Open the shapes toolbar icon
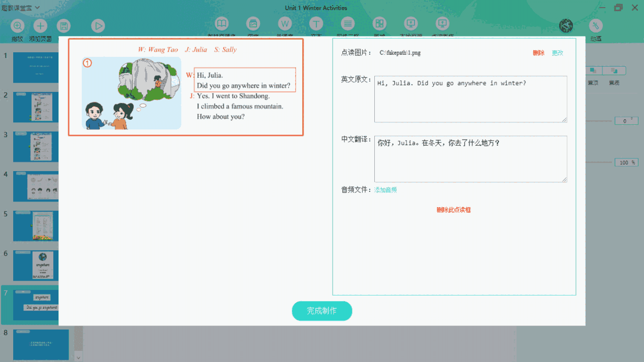Image resolution: width=644 pixels, height=362 pixels. [379, 24]
